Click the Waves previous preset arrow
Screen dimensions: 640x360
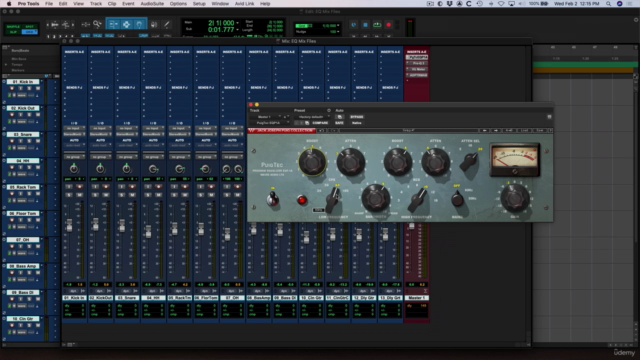click(x=484, y=131)
